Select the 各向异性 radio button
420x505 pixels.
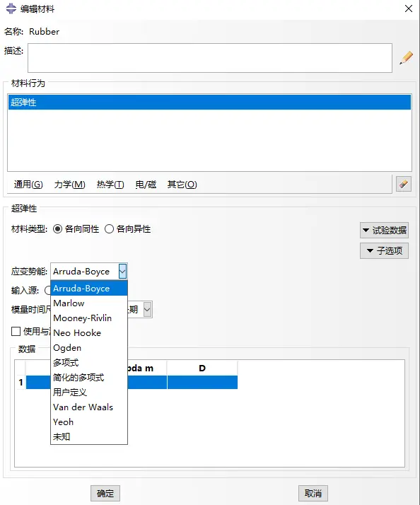pos(109,229)
